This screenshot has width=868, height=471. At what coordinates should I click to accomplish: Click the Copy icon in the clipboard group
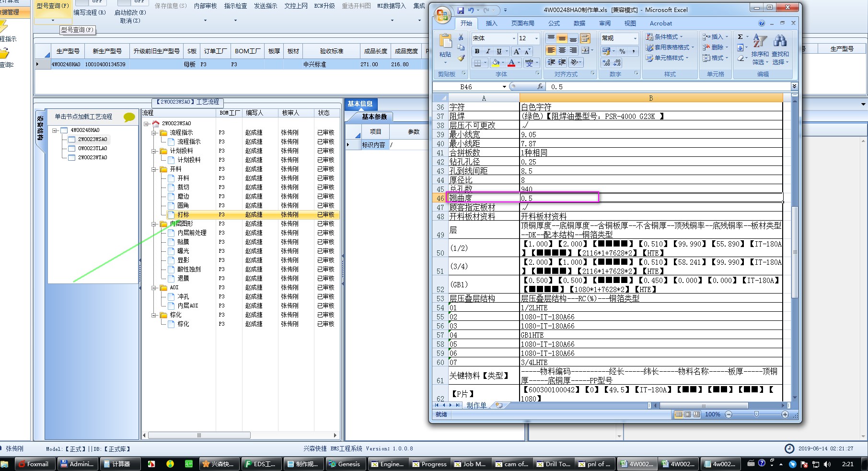coord(461,48)
